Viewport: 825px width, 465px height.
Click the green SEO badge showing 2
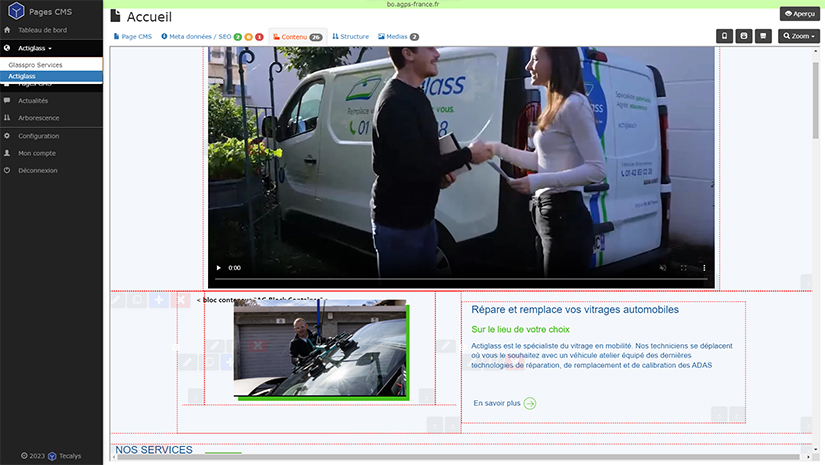(238, 37)
